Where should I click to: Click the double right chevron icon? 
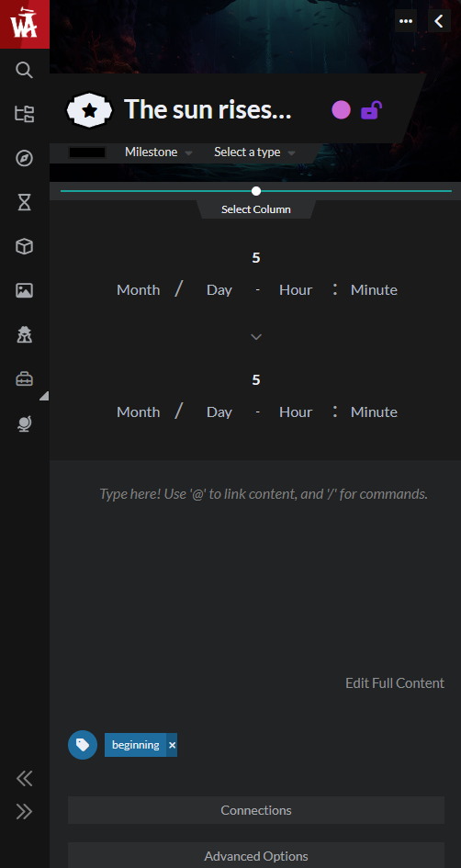(25, 812)
